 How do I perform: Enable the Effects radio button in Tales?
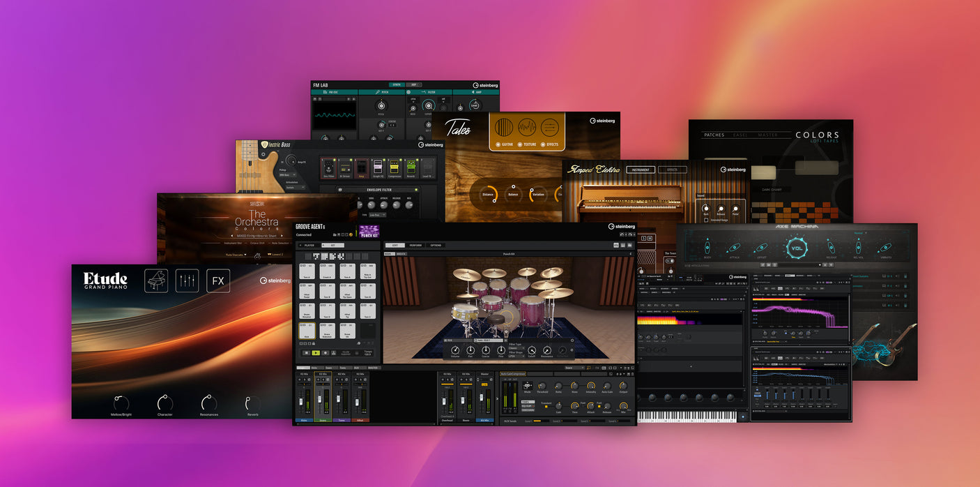543,145
